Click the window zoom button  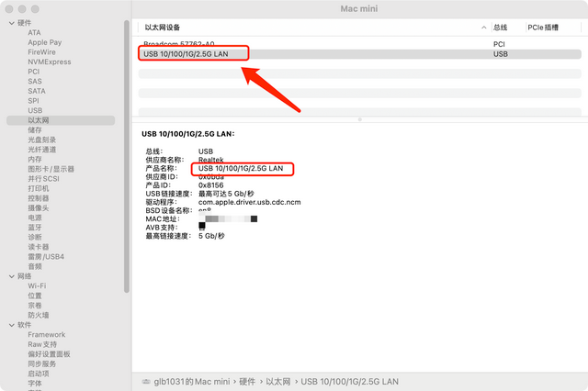(35, 9)
